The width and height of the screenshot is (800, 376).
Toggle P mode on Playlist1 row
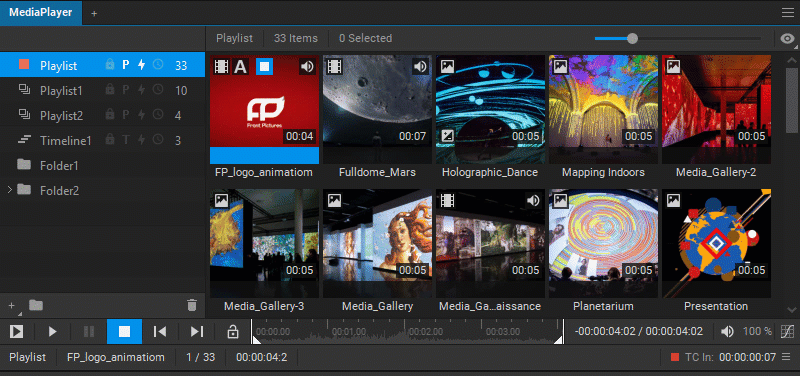click(x=126, y=90)
